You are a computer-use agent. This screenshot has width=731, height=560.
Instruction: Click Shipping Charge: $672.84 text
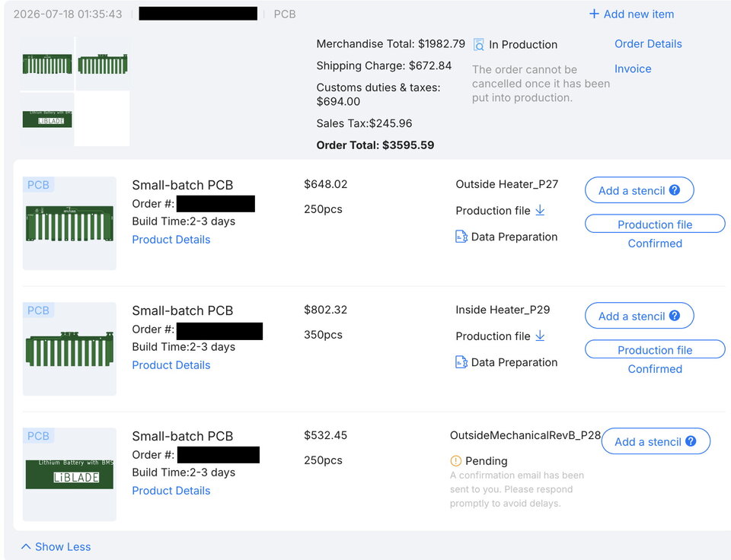[x=384, y=65]
